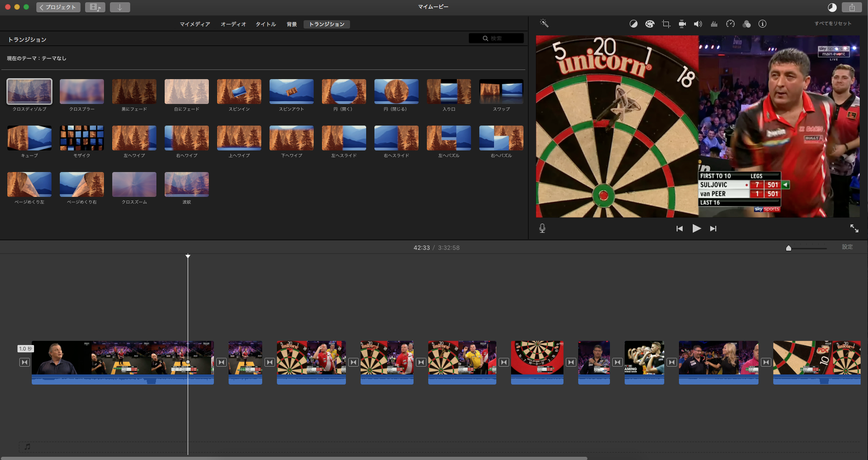Select the トランジション tab
The height and width of the screenshot is (460, 868).
[327, 24]
